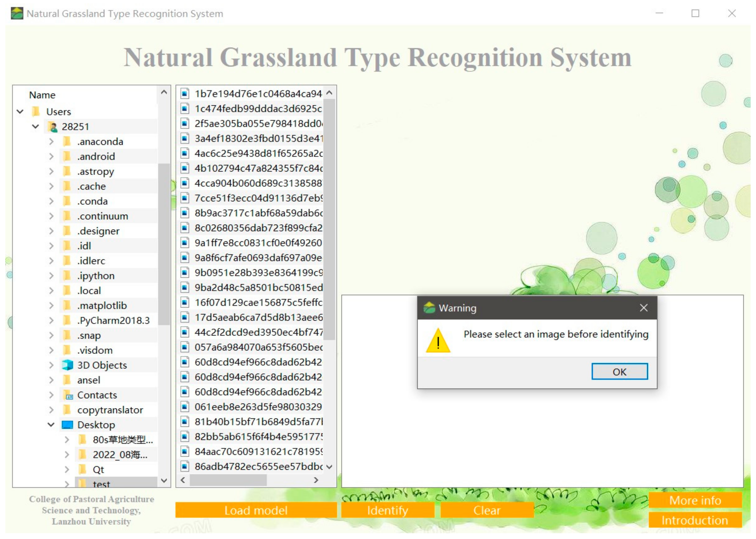This screenshot has height=539, width=756.
Task: Click the Load model button
Action: [x=256, y=510]
